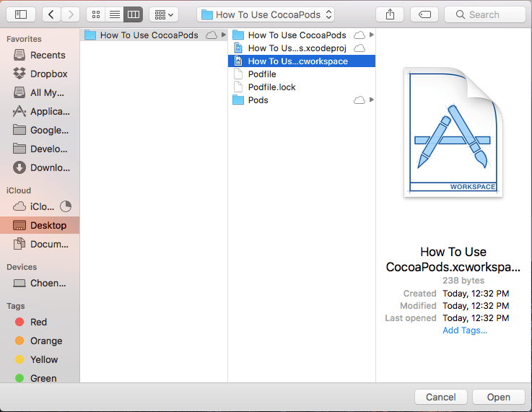Open Dropbox in the sidebar
The width and height of the screenshot is (532, 412).
pos(40,74)
